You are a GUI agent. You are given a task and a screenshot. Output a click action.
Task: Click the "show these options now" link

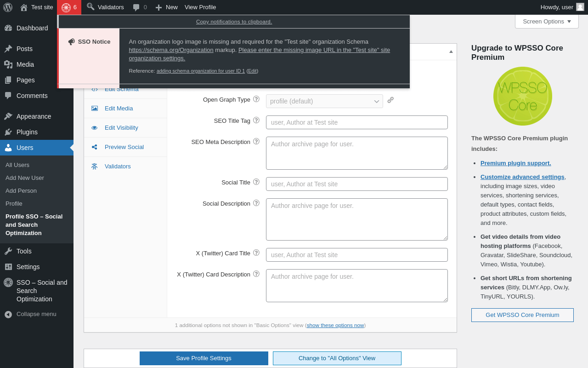pyautogui.click(x=335, y=325)
